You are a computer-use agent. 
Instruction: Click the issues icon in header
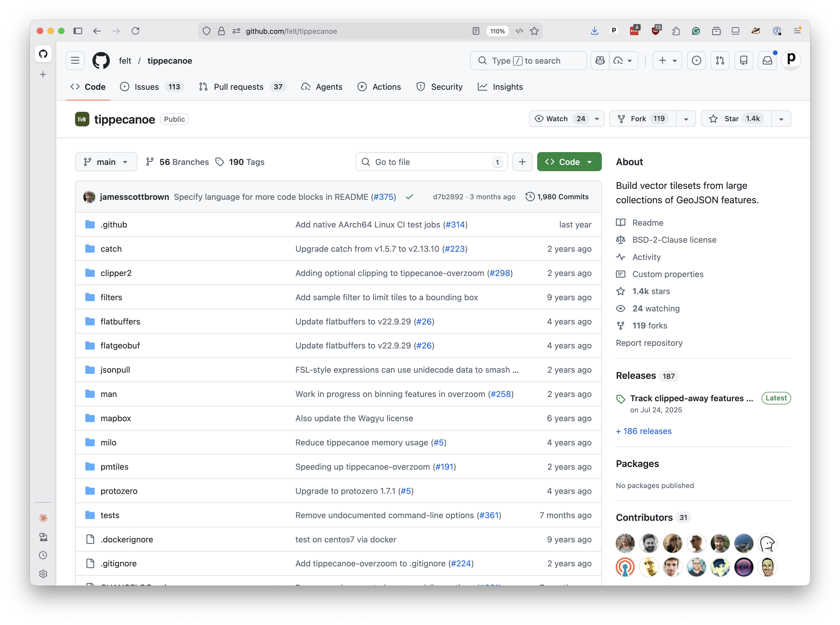click(x=696, y=60)
